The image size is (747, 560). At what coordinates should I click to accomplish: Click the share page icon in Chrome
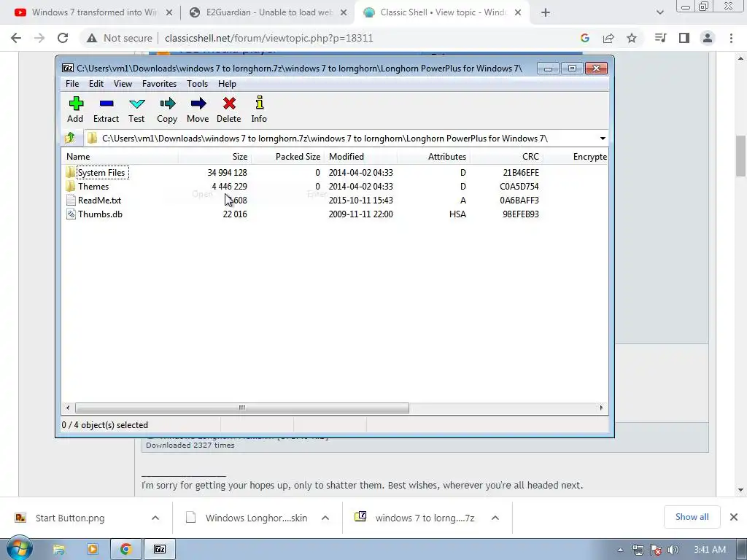(x=608, y=38)
